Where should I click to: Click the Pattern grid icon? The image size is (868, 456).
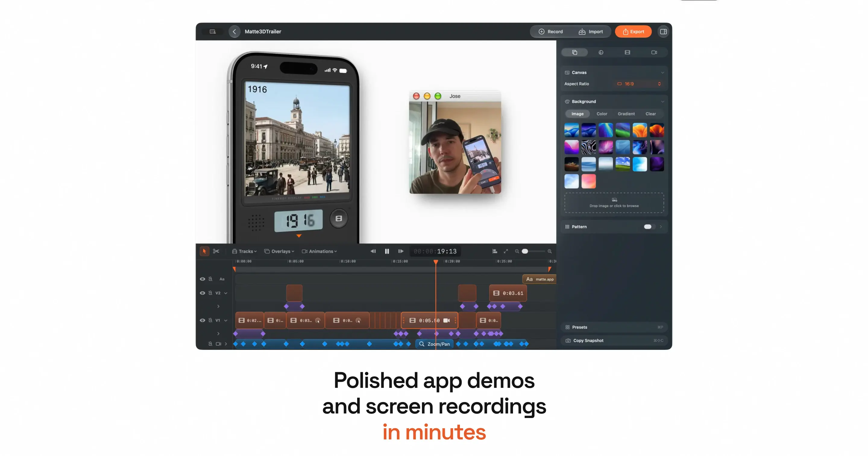(567, 227)
